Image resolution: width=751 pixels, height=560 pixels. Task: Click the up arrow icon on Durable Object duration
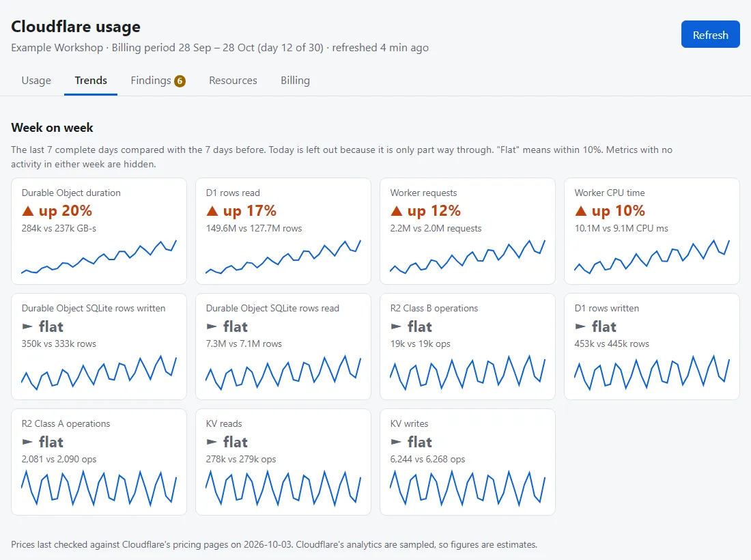pos(28,211)
